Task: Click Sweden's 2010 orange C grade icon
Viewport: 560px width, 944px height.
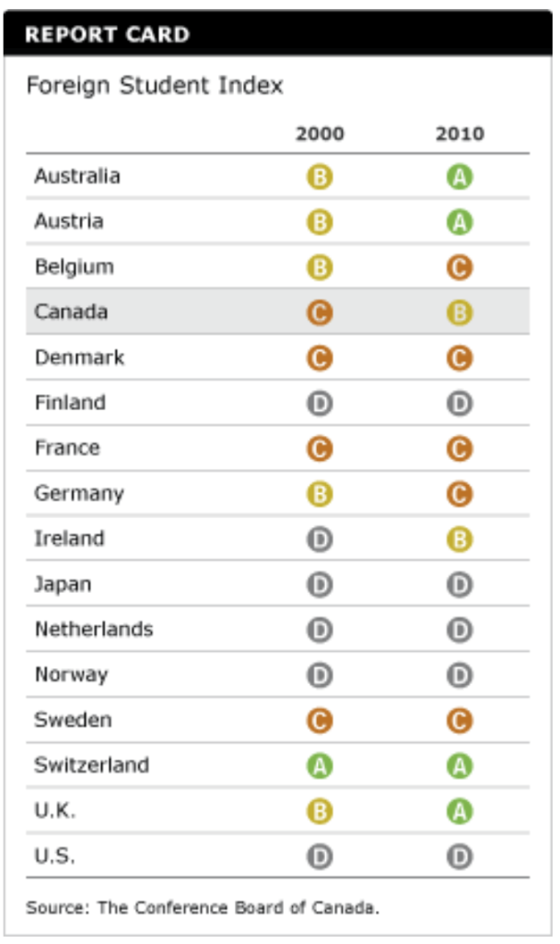Action: pyautogui.click(x=459, y=721)
